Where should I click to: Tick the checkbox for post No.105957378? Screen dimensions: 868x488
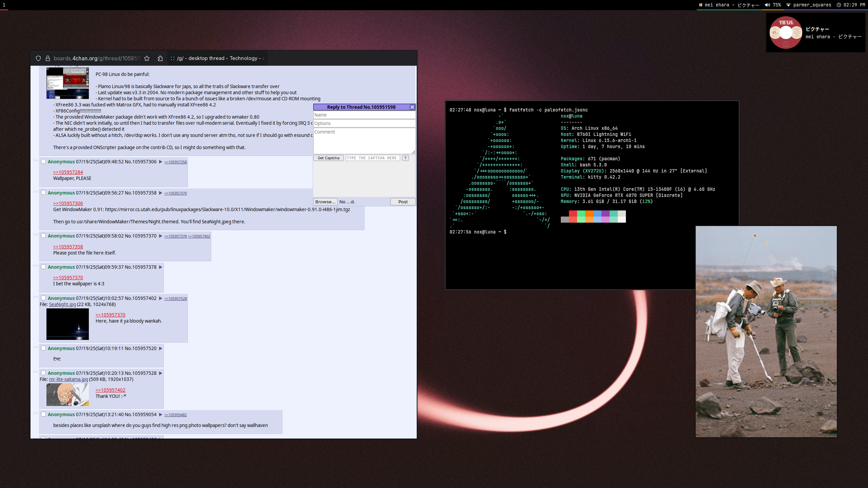pos(43,267)
